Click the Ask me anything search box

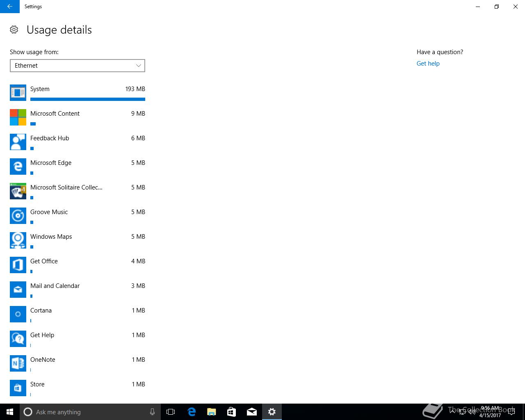(90, 412)
